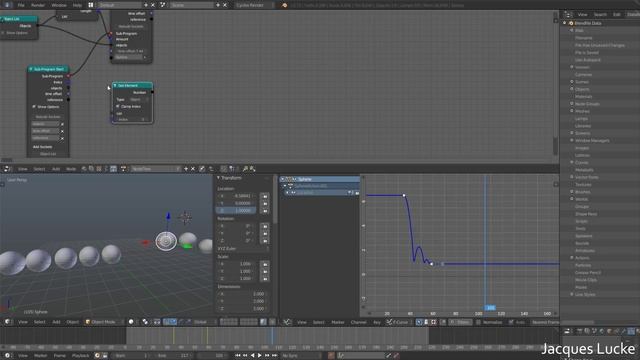Click the Default screen layout name field
Screen dimensions: 640x360
tap(119, 5)
